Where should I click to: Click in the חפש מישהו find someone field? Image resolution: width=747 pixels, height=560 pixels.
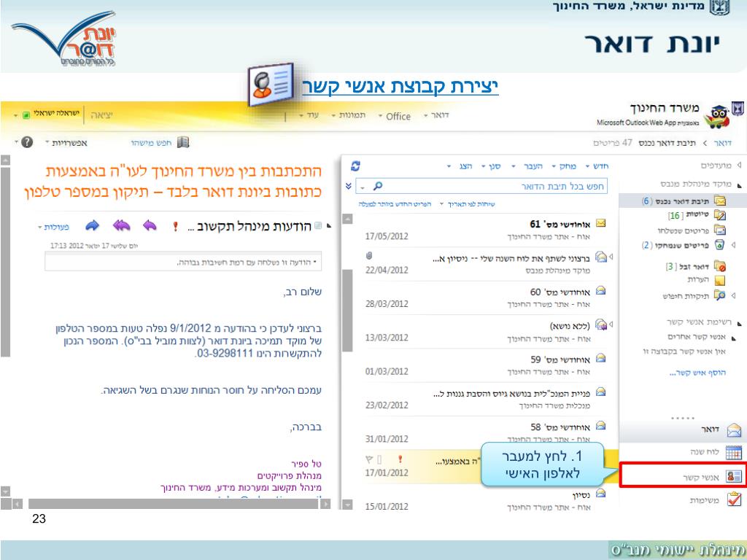pos(150,142)
